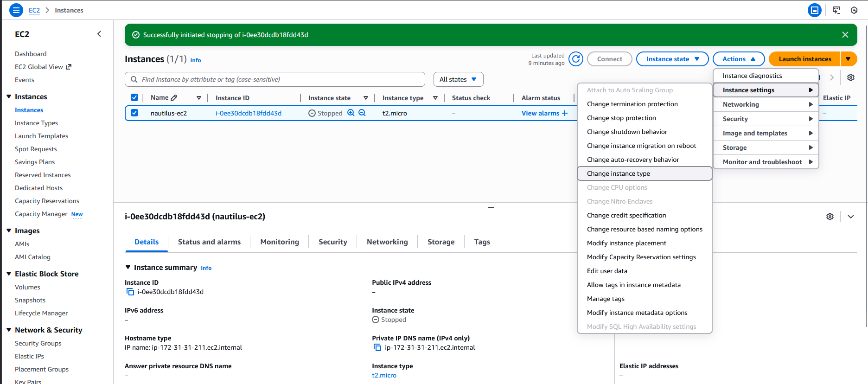Open CloudShell icon in top bar
Image resolution: width=868 pixels, height=384 pixels.
[836, 10]
